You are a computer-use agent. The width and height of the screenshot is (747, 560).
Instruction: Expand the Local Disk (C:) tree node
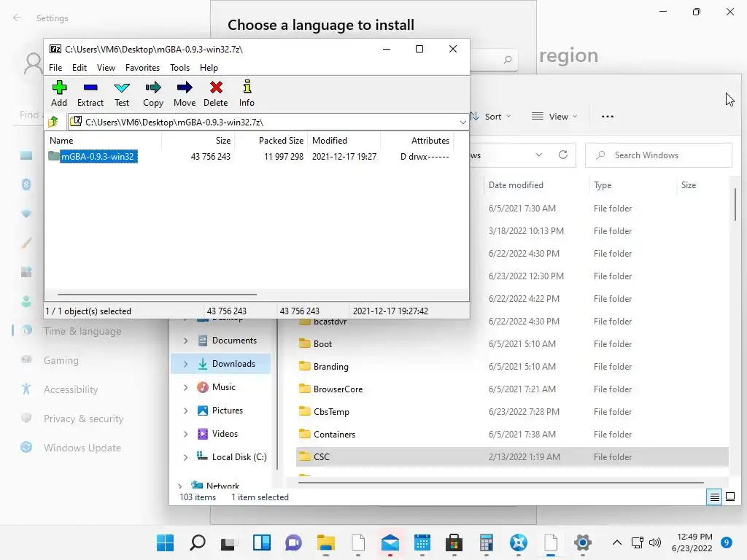click(185, 457)
